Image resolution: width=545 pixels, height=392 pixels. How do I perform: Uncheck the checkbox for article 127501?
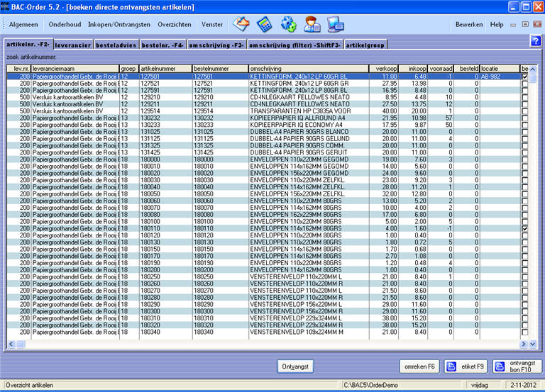click(525, 76)
